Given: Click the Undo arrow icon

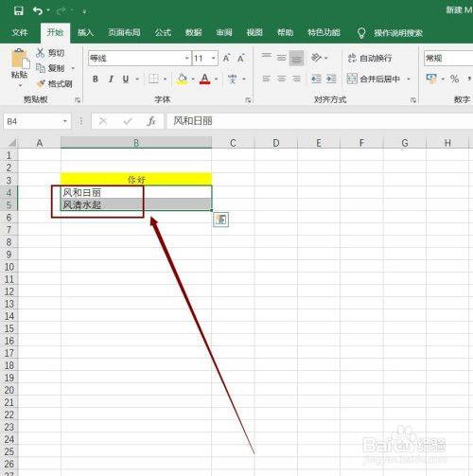Looking at the screenshot, I should point(38,11).
